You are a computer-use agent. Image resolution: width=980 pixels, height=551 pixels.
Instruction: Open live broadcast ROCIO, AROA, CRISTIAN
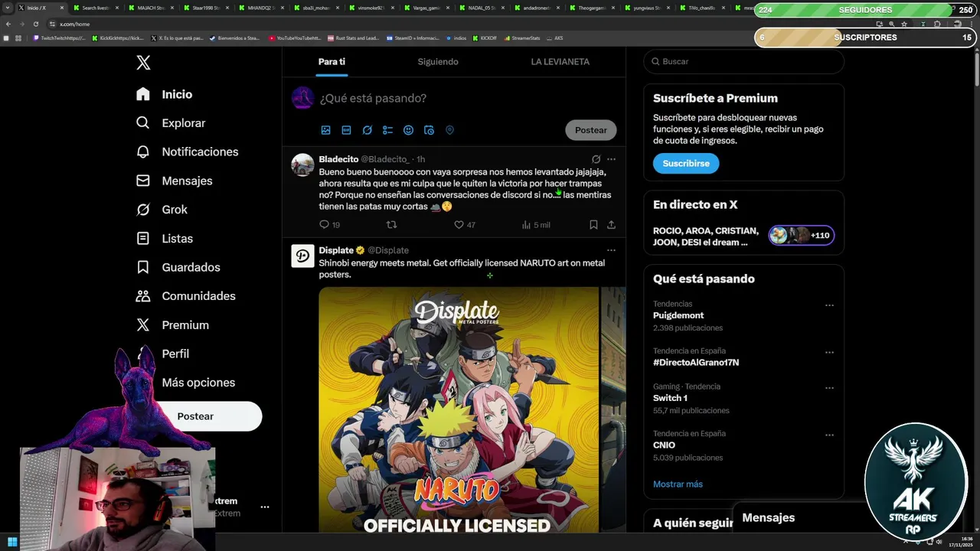pyautogui.click(x=706, y=236)
